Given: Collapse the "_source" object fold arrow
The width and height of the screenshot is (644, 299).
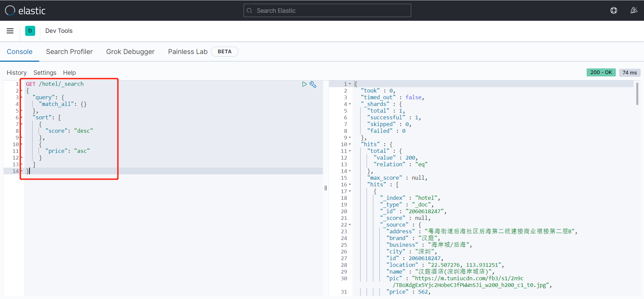Looking at the screenshot, I should pos(350,225).
